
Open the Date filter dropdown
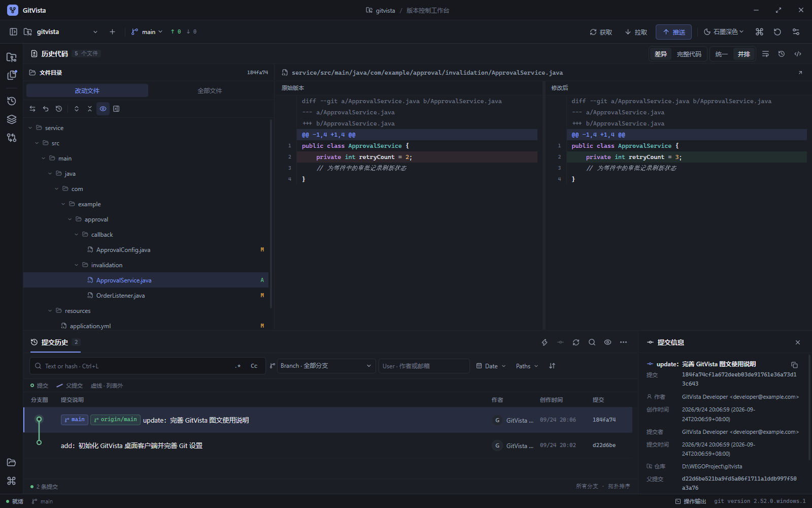[x=491, y=366]
